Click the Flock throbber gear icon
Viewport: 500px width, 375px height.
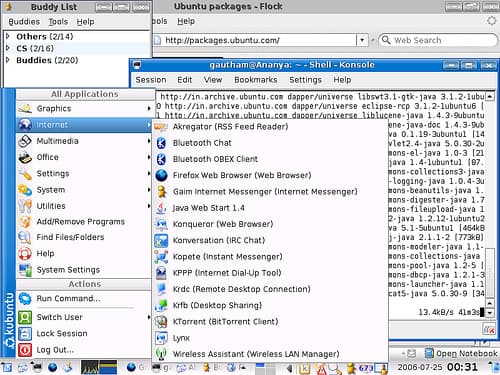pyautogui.click(x=492, y=21)
